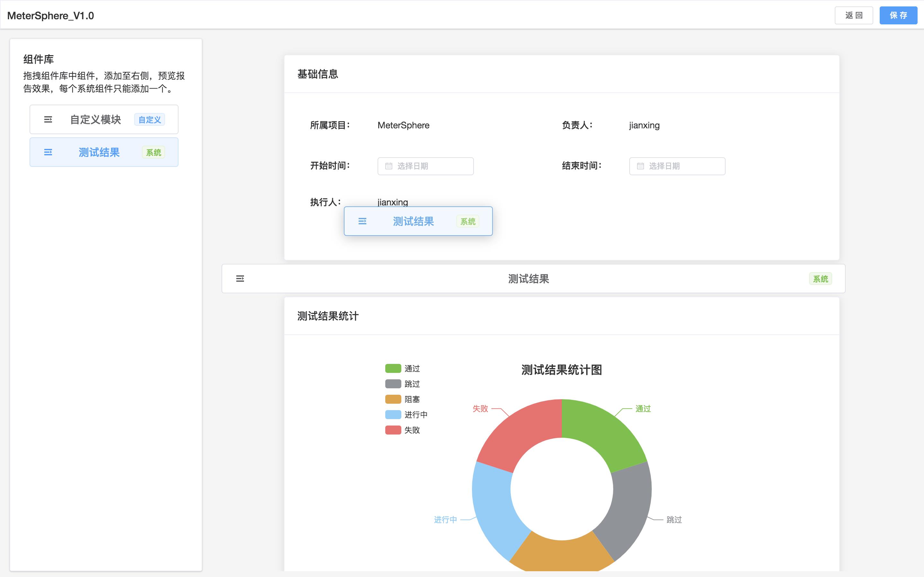Screen dimensions: 924x577
Task: Click the jianxing value next to 负责人
Action: [x=644, y=125]
